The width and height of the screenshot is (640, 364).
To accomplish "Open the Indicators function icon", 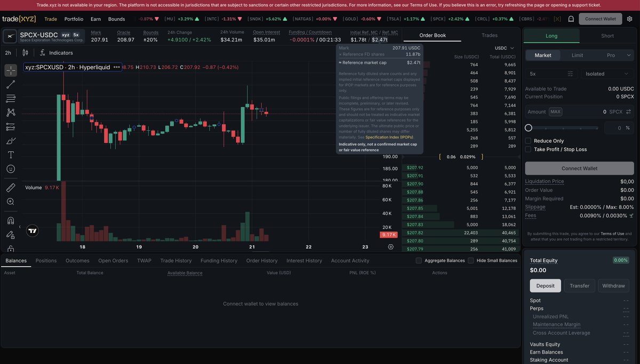I will [42, 53].
